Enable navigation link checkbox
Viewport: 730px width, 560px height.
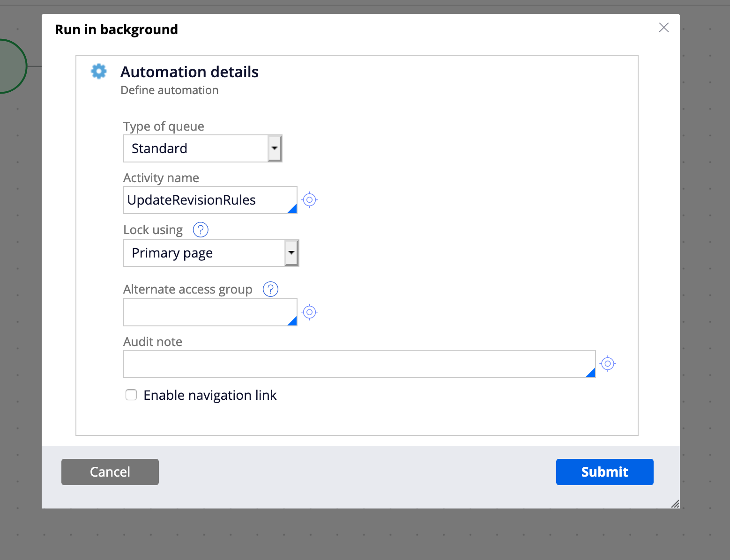pos(131,395)
